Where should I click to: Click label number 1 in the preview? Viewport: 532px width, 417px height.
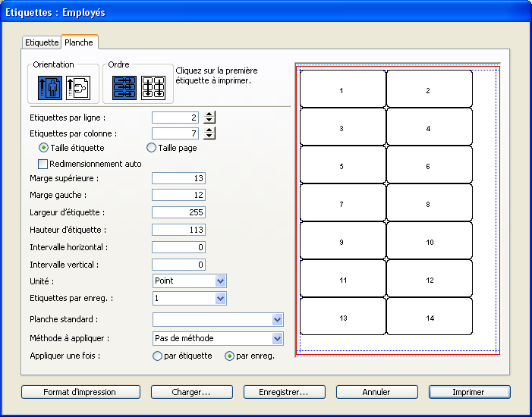342,90
